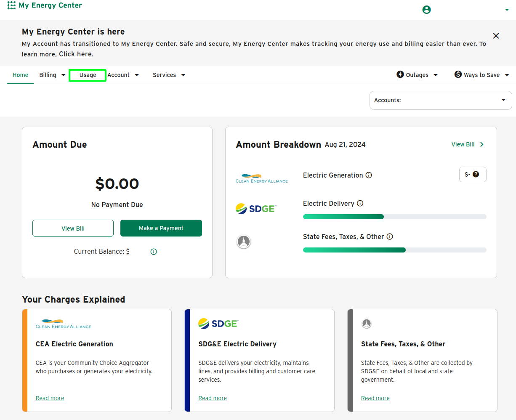Expand the Services dropdown arrow
Screen dimensions: 516x420
tap(183, 75)
